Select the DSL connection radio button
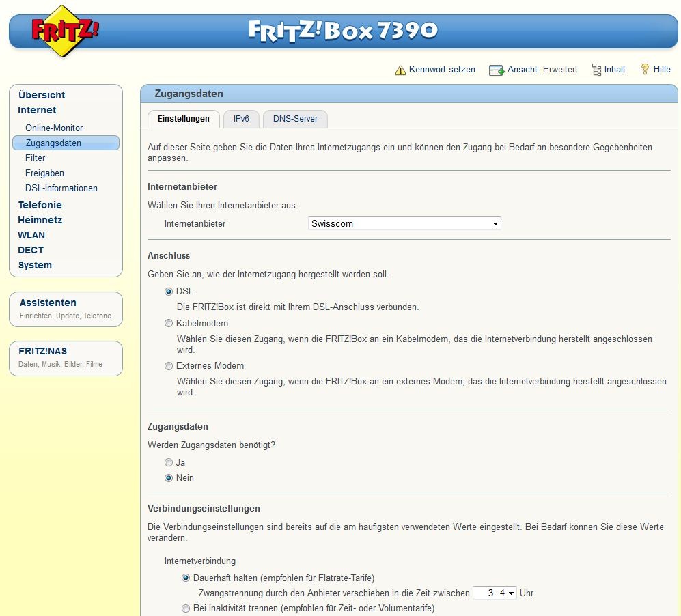Image resolution: width=681 pixels, height=616 pixels. (x=169, y=291)
